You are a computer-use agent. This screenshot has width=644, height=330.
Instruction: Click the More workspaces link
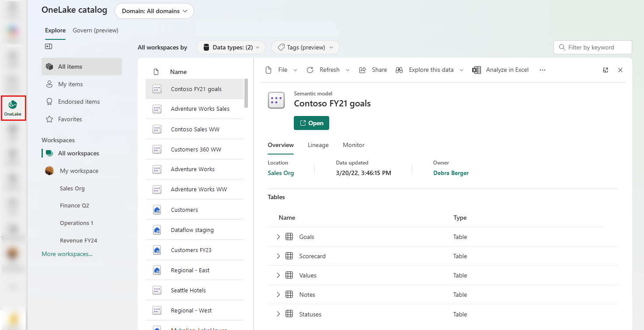click(67, 254)
